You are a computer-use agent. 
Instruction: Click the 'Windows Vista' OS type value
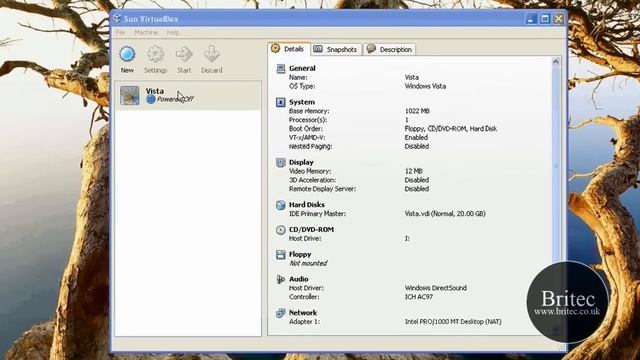tap(425, 87)
